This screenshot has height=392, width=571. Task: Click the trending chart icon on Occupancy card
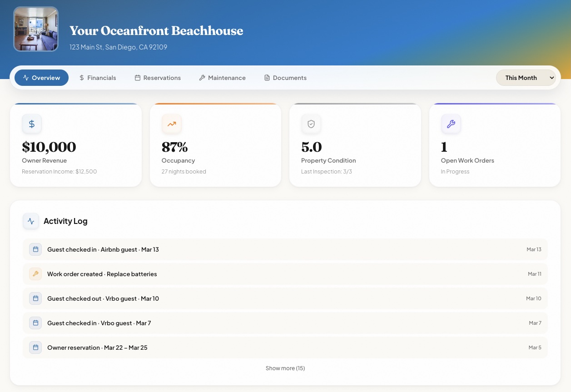tap(172, 124)
